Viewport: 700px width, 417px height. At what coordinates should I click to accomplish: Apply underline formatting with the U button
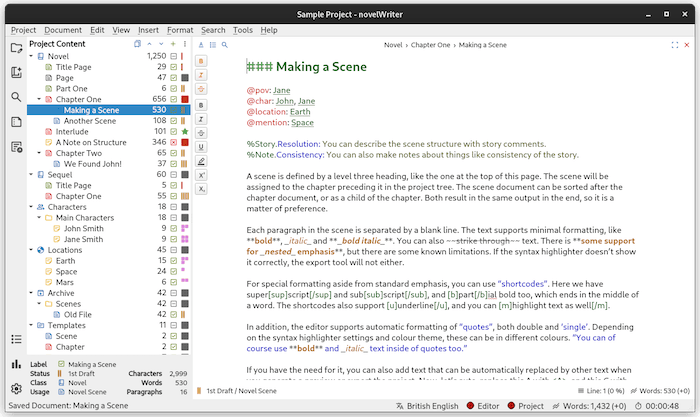(x=201, y=146)
